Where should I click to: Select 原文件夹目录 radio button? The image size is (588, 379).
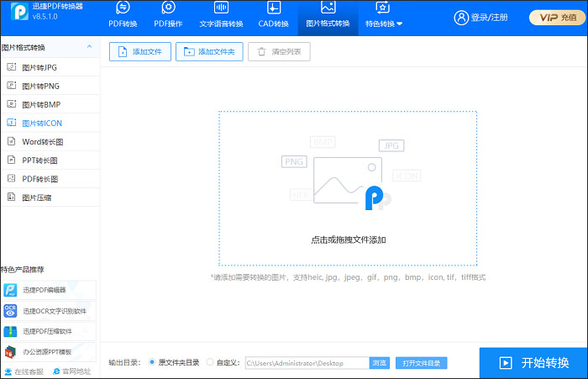coord(151,362)
